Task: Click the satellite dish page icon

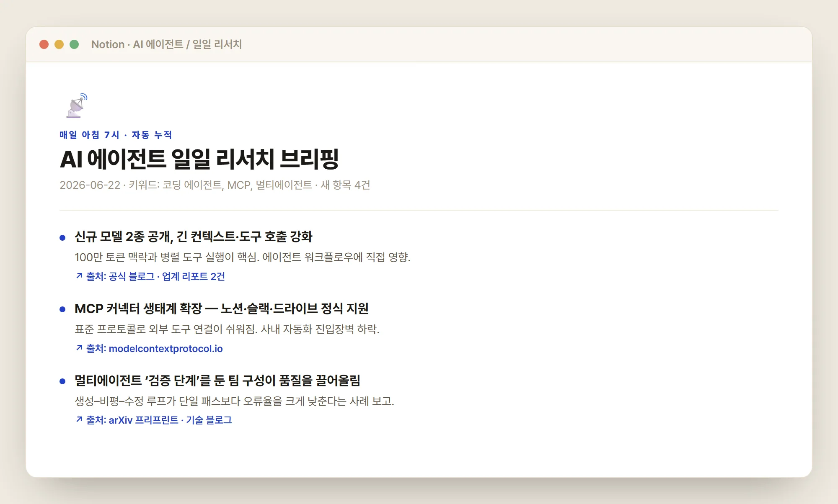Action: [x=77, y=106]
